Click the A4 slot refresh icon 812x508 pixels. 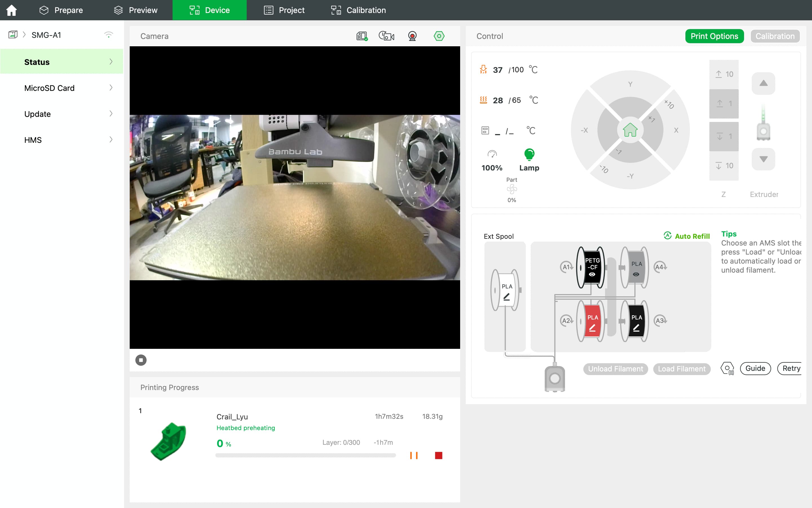coord(660,267)
